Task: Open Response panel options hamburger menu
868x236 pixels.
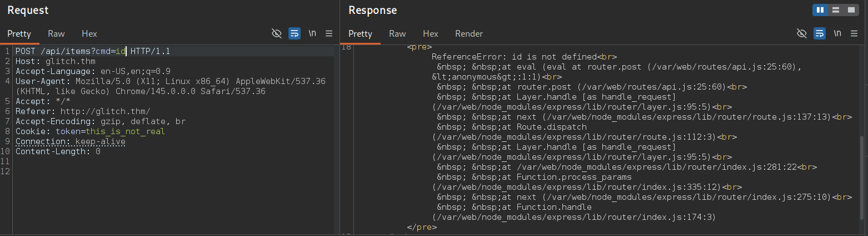Action: (x=854, y=33)
